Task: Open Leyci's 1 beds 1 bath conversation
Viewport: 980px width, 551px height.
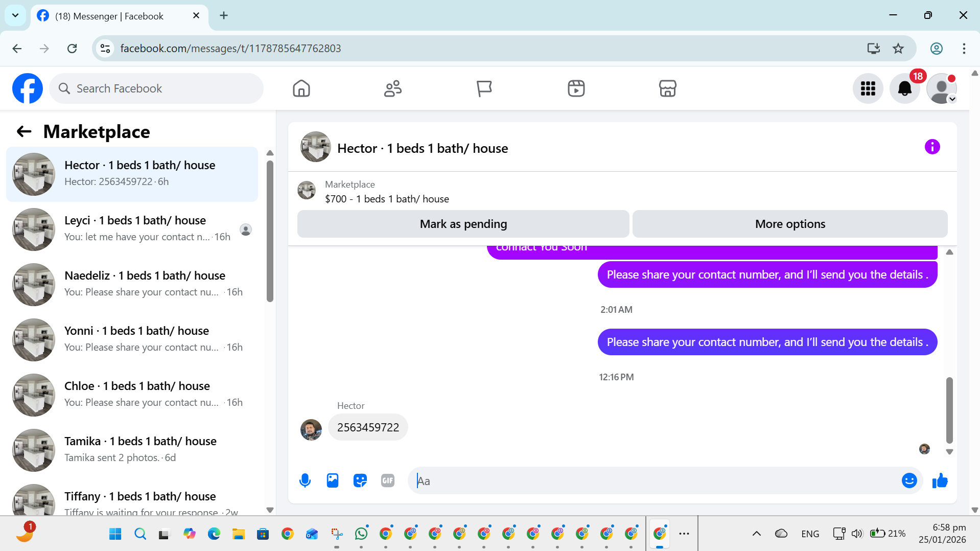Action: (132, 229)
